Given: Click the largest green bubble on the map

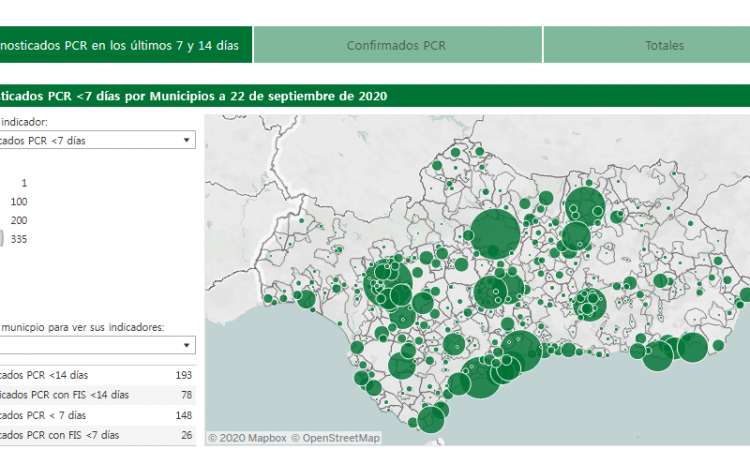Looking at the screenshot, I should (496, 233).
